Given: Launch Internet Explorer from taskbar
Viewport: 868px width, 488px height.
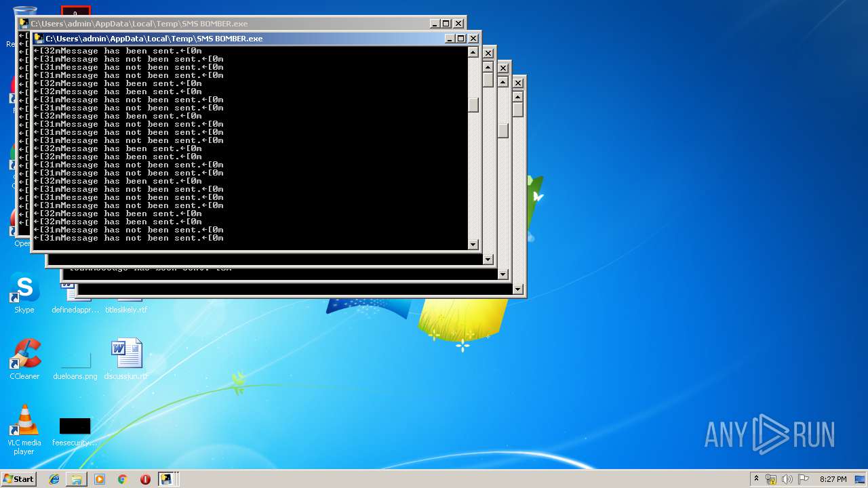Looking at the screenshot, I should (x=54, y=479).
